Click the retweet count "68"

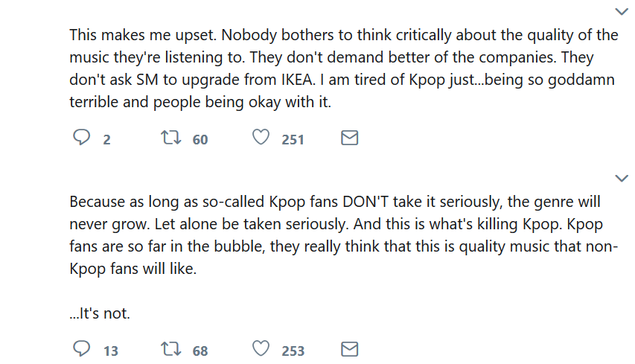coord(200,351)
